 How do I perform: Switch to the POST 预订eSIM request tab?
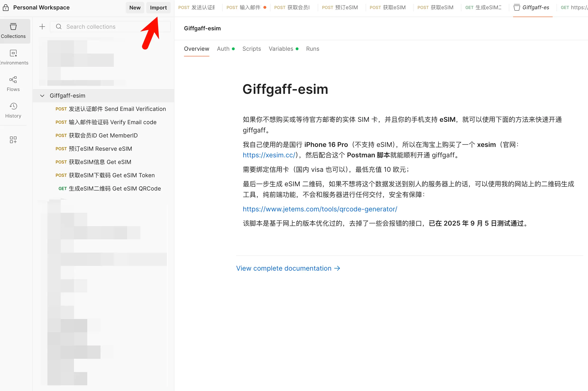click(x=340, y=8)
